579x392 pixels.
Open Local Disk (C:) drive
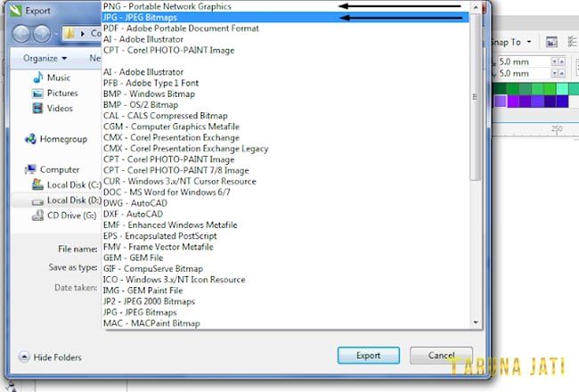(x=67, y=184)
